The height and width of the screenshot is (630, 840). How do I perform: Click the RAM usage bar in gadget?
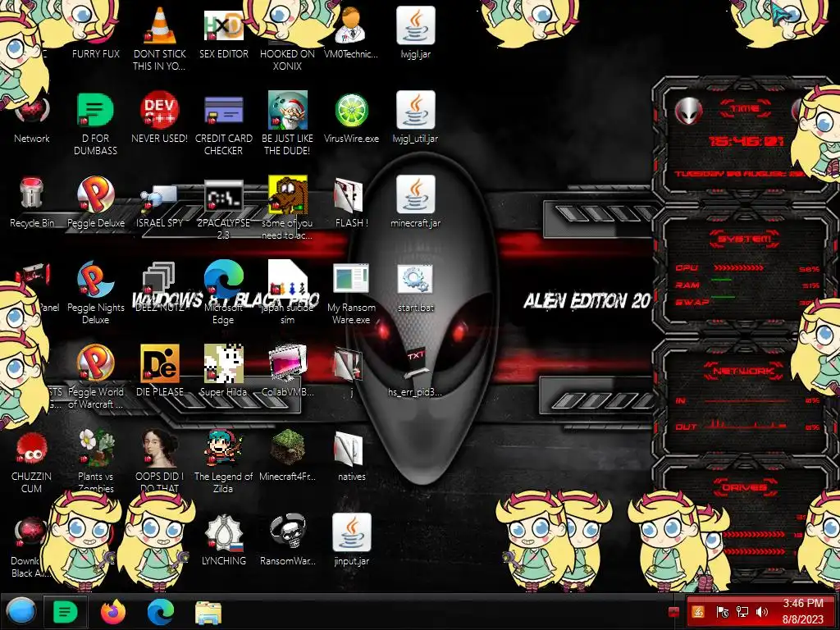click(x=721, y=280)
